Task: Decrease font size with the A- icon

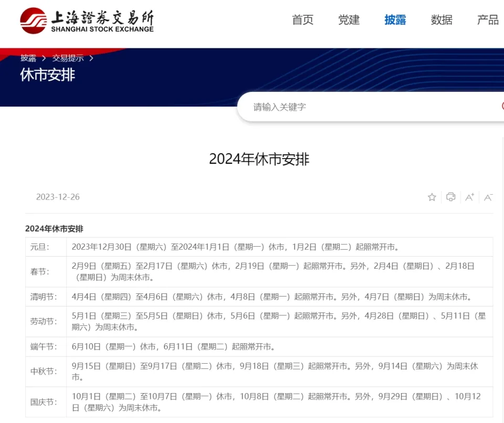Action: tap(488, 197)
